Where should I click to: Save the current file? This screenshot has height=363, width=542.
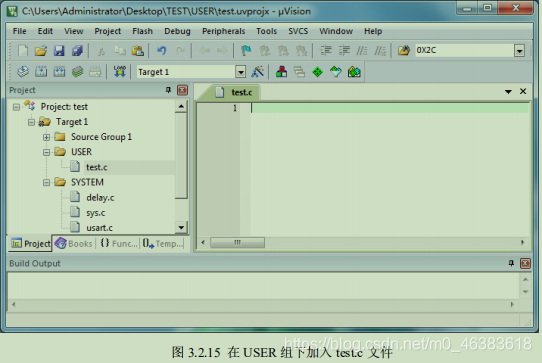tap(59, 51)
